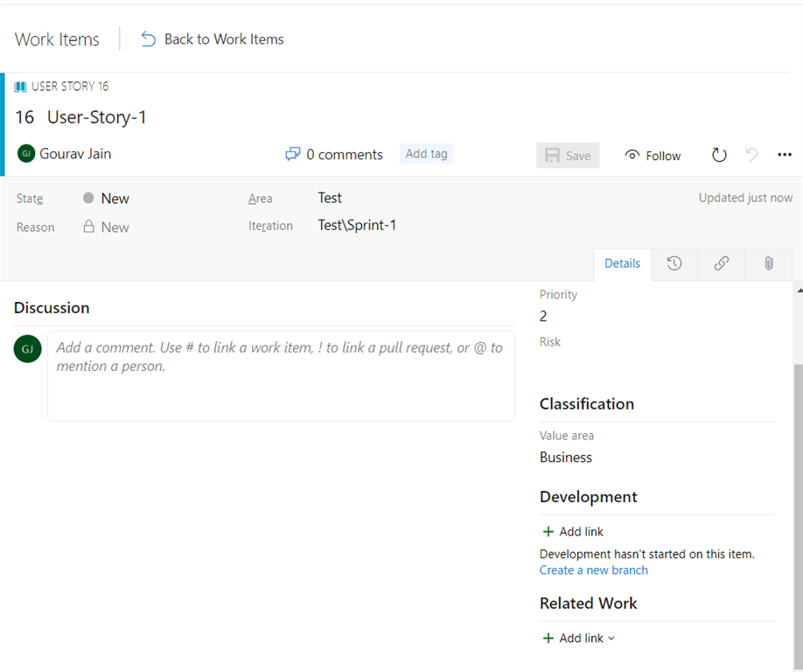Click Create a new branch link
The width and height of the screenshot is (803, 672).
593,570
